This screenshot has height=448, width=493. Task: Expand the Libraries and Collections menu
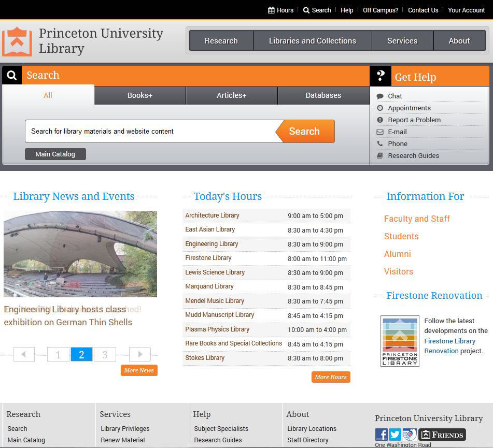click(x=312, y=41)
